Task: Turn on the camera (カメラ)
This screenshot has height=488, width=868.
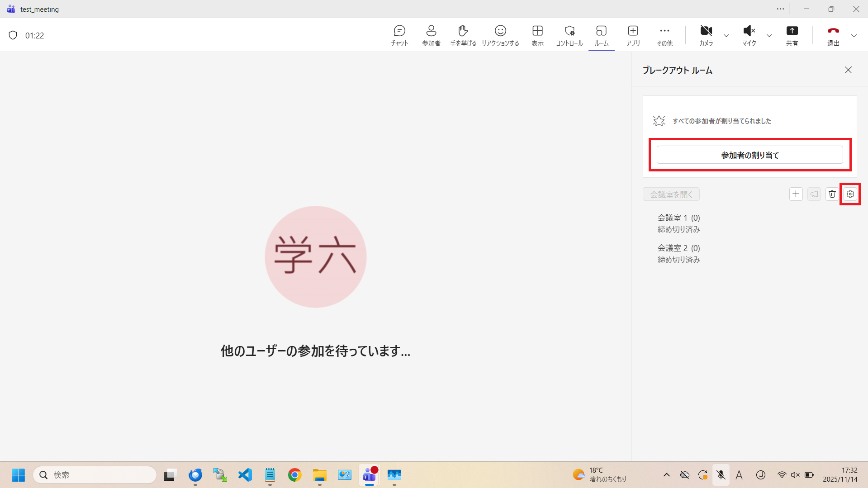Action: pos(706,35)
